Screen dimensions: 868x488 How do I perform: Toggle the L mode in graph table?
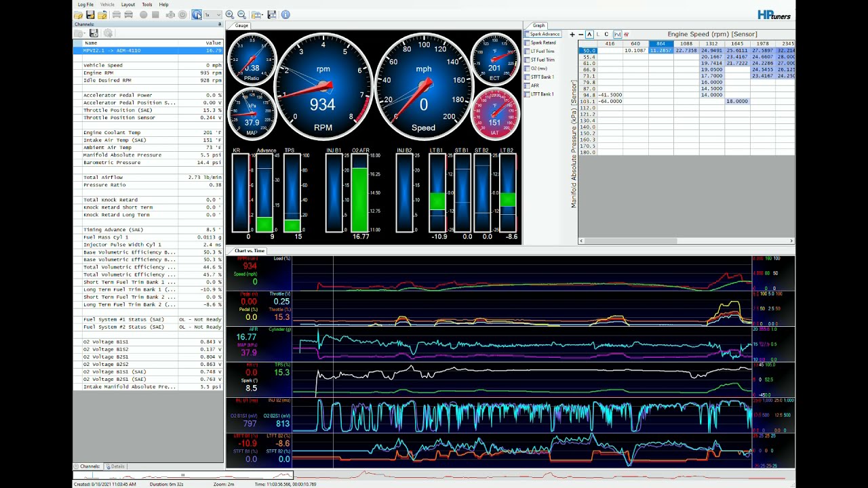point(598,35)
